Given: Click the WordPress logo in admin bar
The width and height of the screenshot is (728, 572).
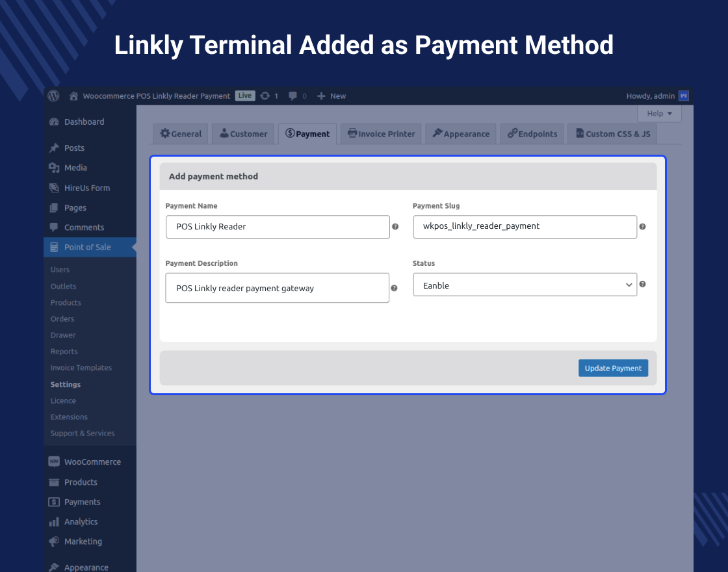Looking at the screenshot, I should click(53, 96).
